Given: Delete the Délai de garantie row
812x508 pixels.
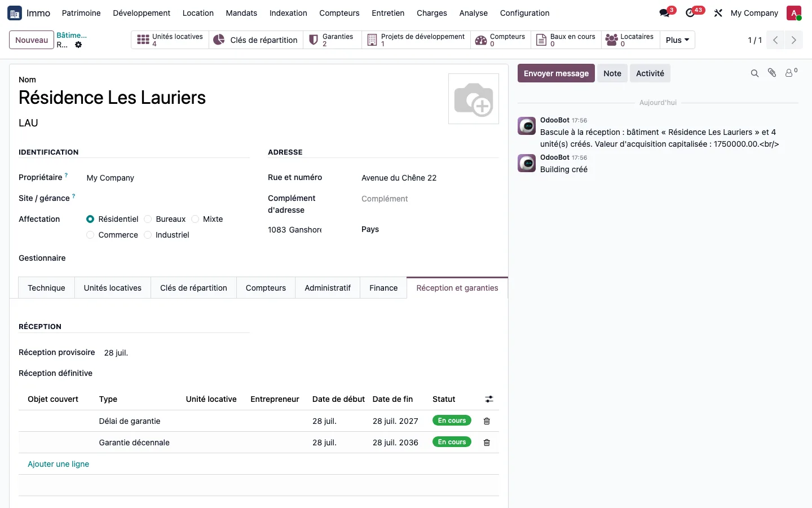Looking at the screenshot, I should 487,421.
